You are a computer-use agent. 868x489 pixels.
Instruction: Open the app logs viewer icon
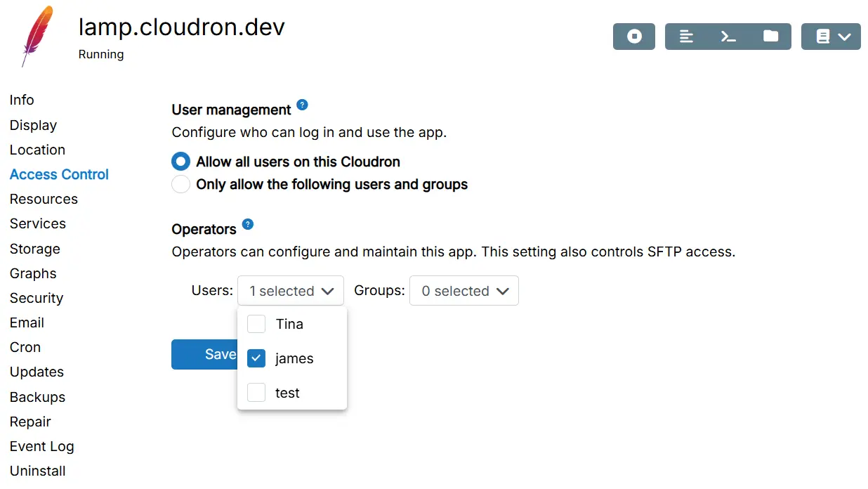click(x=686, y=37)
